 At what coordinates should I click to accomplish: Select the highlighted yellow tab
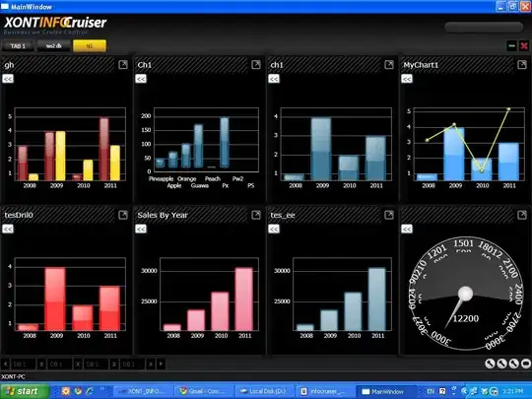(x=90, y=45)
